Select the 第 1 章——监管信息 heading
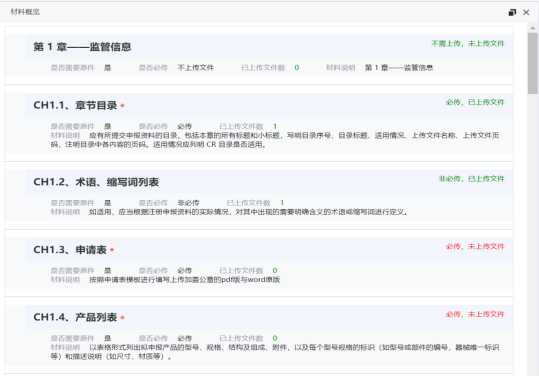The height and width of the screenshot is (377, 539). (82, 47)
